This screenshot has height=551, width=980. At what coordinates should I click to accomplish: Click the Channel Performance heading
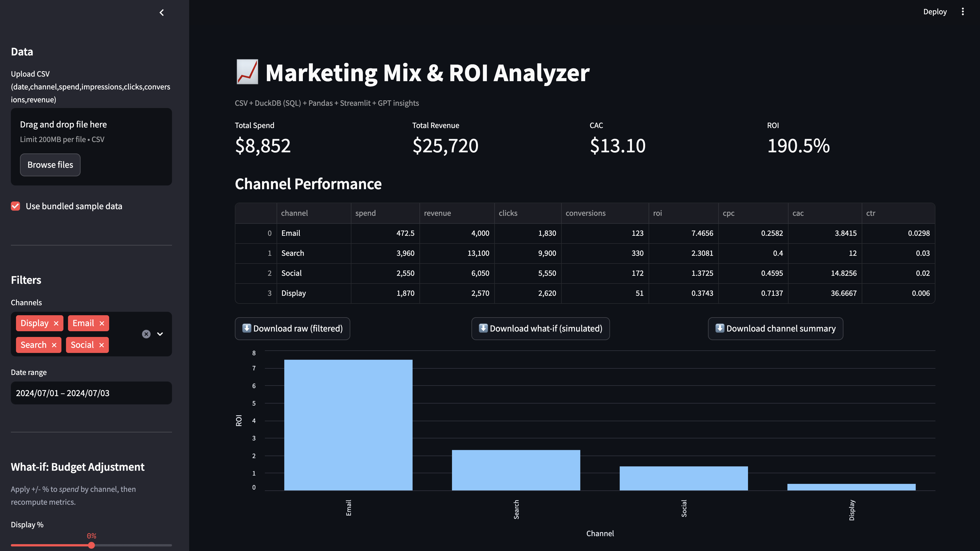click(x=308, y=184)
